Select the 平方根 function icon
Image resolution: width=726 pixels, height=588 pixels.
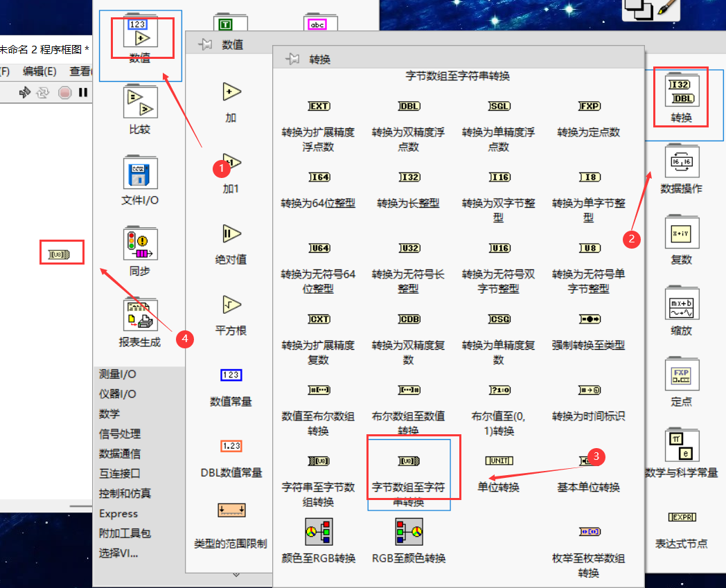click(x=231, y=305)
